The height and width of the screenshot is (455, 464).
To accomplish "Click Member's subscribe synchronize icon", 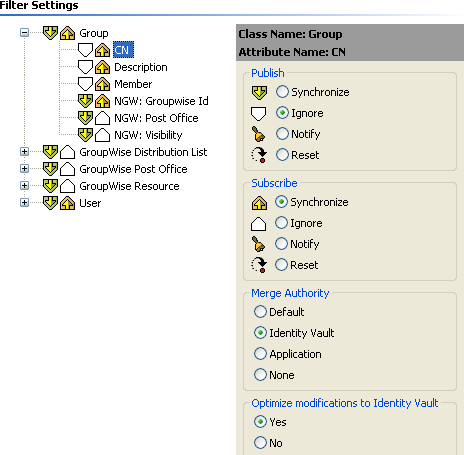I will [x=102, y=84].
